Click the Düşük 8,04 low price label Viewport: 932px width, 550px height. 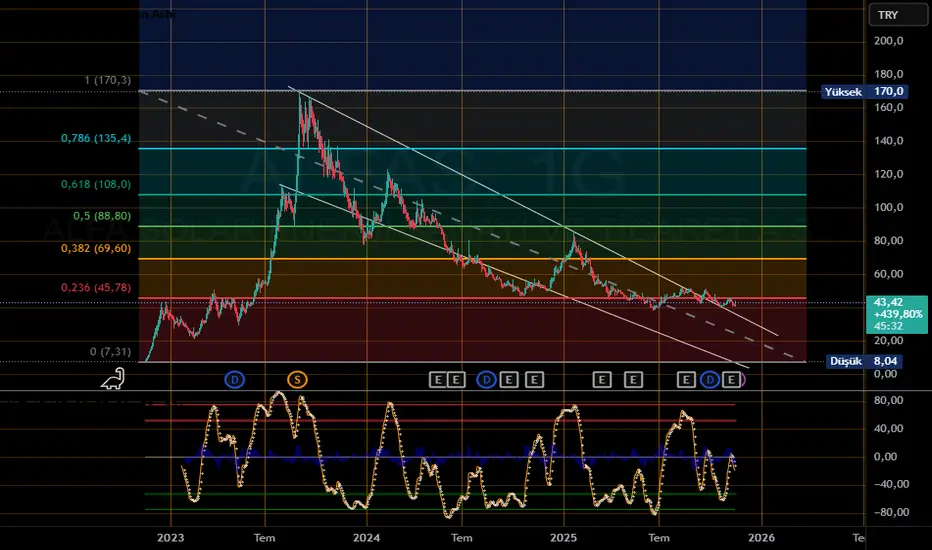pos(864,361)
